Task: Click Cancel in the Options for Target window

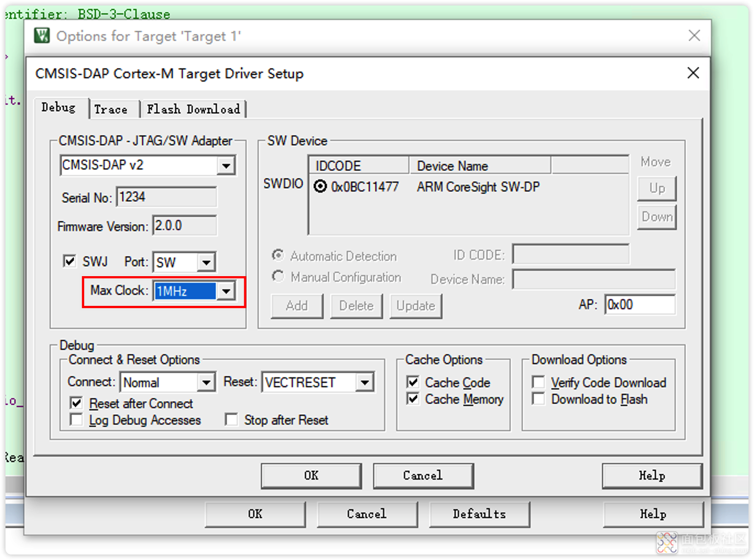Action: pyautogui.click(x=367, y=514)
